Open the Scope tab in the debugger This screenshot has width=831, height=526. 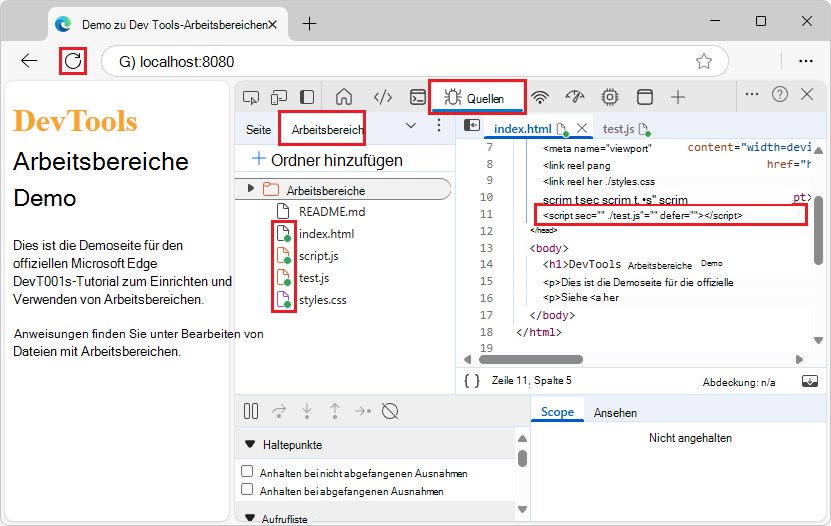557,412
